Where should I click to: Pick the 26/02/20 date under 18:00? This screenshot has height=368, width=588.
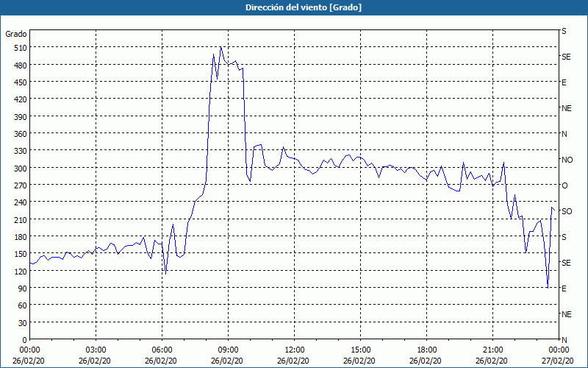click(x=426, y=361)
